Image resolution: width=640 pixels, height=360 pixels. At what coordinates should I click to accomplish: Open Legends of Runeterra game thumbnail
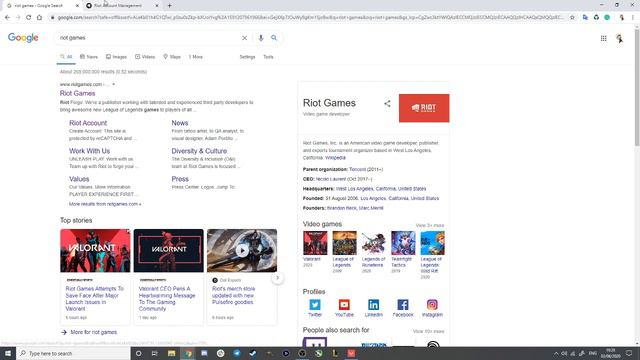click(373, 243)
